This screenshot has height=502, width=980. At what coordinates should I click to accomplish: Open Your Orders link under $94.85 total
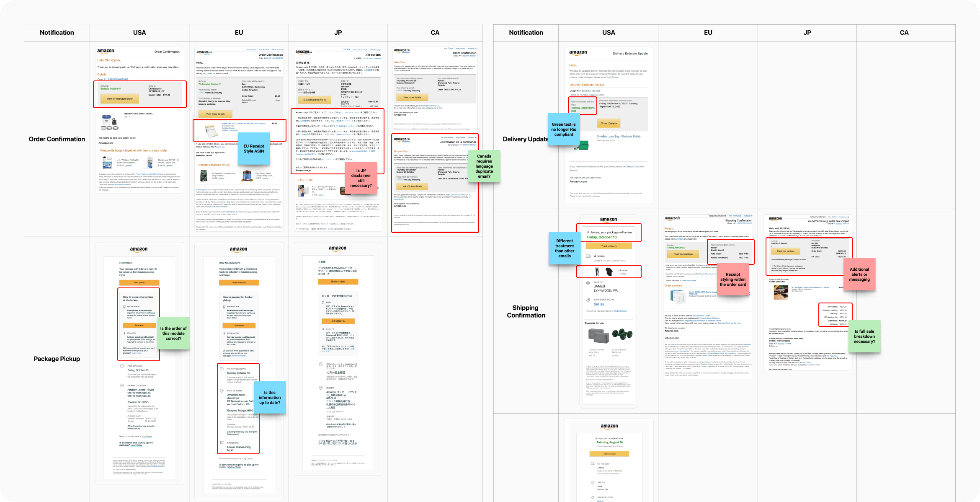pos(620,311)
